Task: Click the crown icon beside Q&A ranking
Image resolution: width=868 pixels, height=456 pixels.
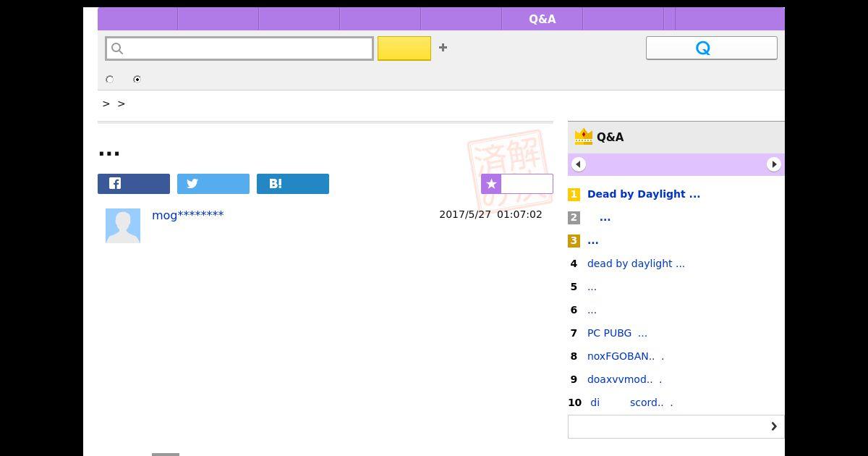Action: (583, 136)
